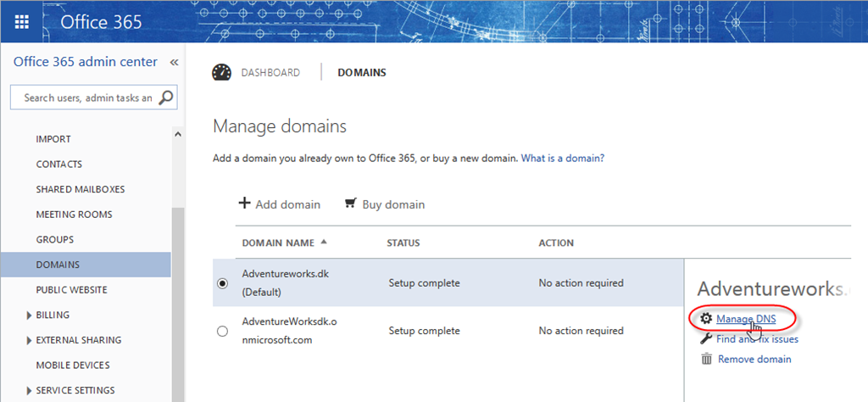Open Meeting Rooms section
868x402 pixels.
tap(74, 215)
